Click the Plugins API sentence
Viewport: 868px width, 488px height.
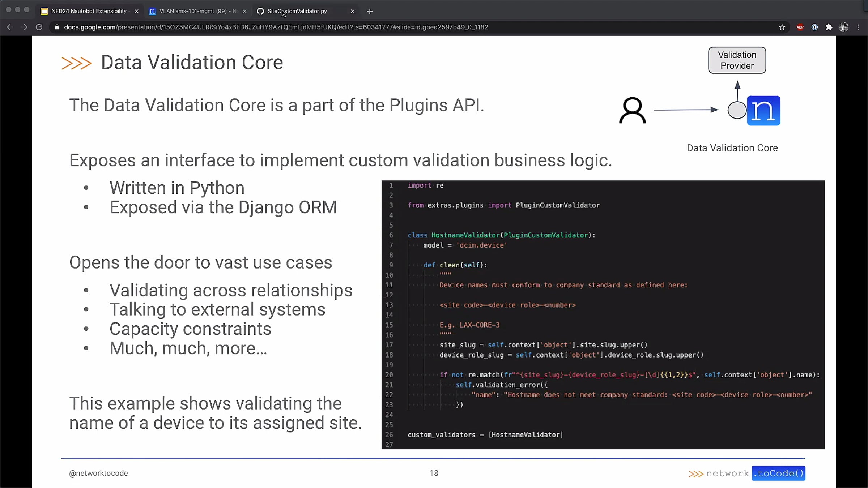277,106
